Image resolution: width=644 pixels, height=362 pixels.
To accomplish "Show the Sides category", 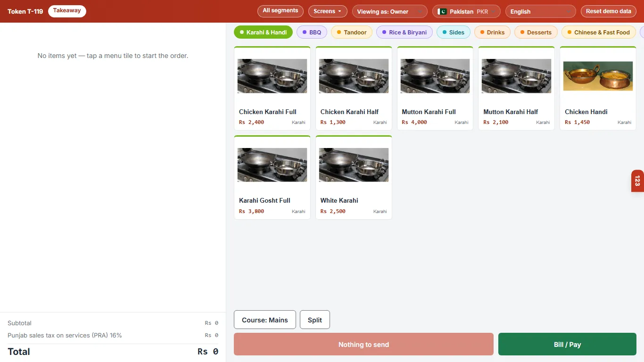I will [x=454, y=32].
